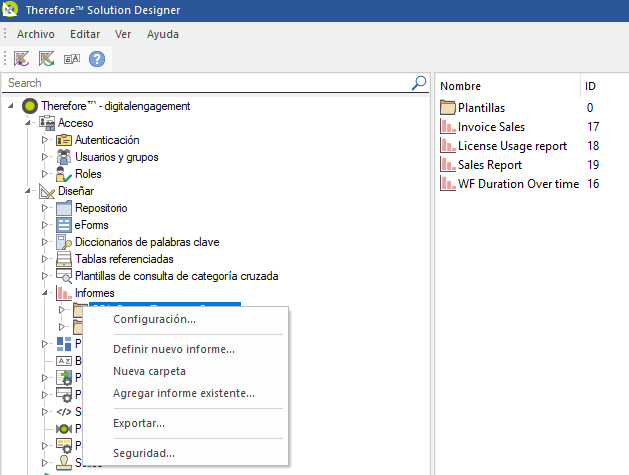Select the Therefore digitalengagement root icon
629x475 pixels.
coord(30,106)
